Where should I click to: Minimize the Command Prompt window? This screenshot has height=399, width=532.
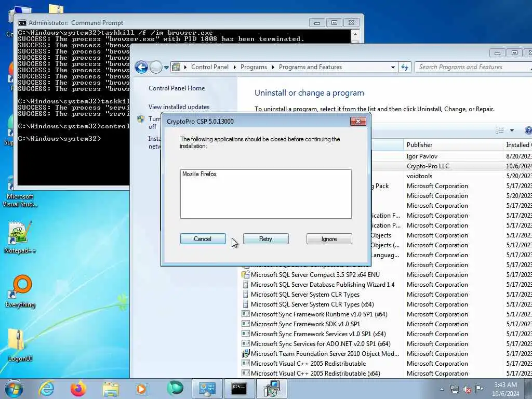click(x=317, y=23)
